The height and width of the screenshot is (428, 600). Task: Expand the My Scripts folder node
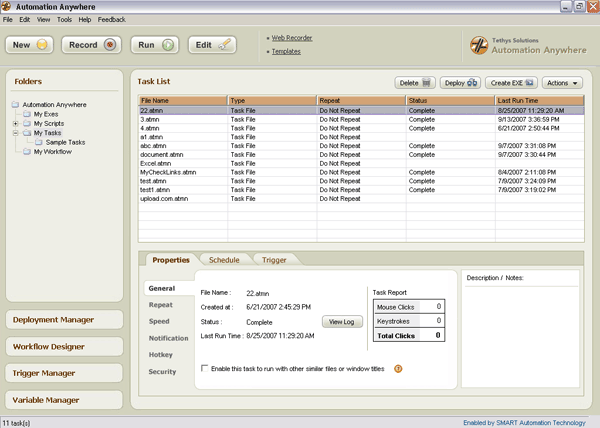(15, 123)
